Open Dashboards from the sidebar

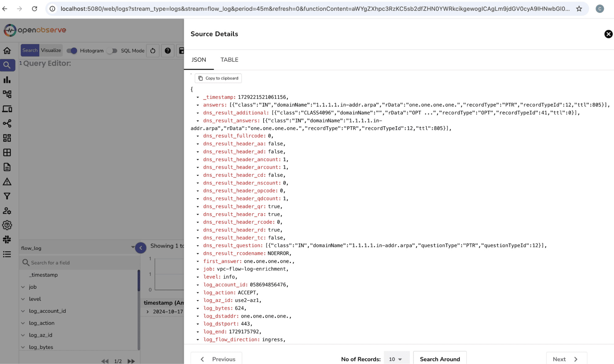[x=7, y=138]
